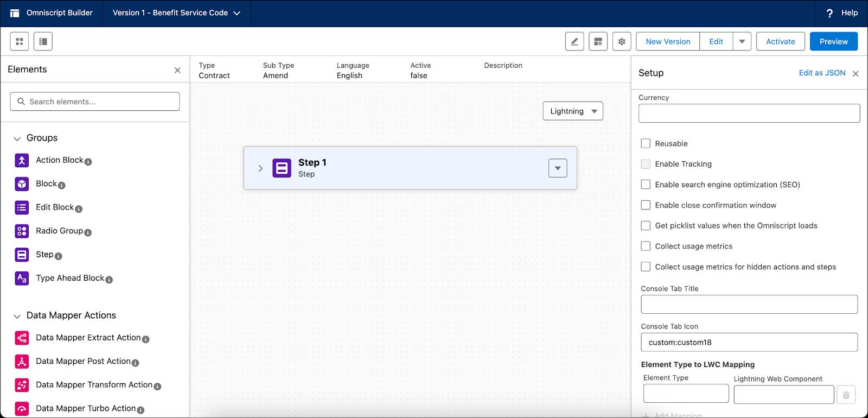
Task: Open the Step 1 actions dropdown
Action: coord(558,168)
